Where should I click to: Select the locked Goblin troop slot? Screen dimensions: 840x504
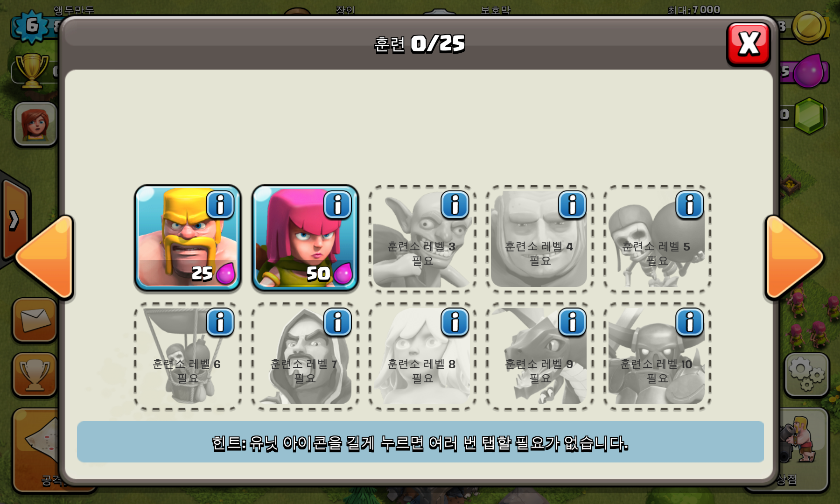click(422, 239)
